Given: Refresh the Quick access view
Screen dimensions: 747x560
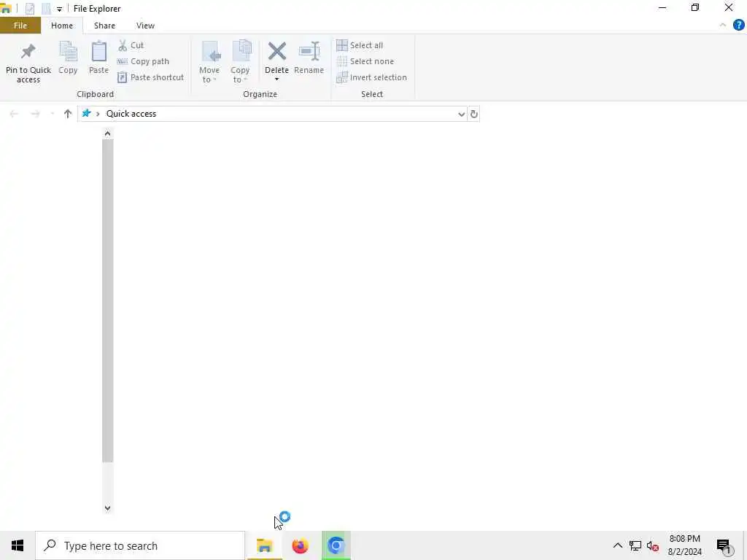Looking at the screenshot, I should (473, 114).
